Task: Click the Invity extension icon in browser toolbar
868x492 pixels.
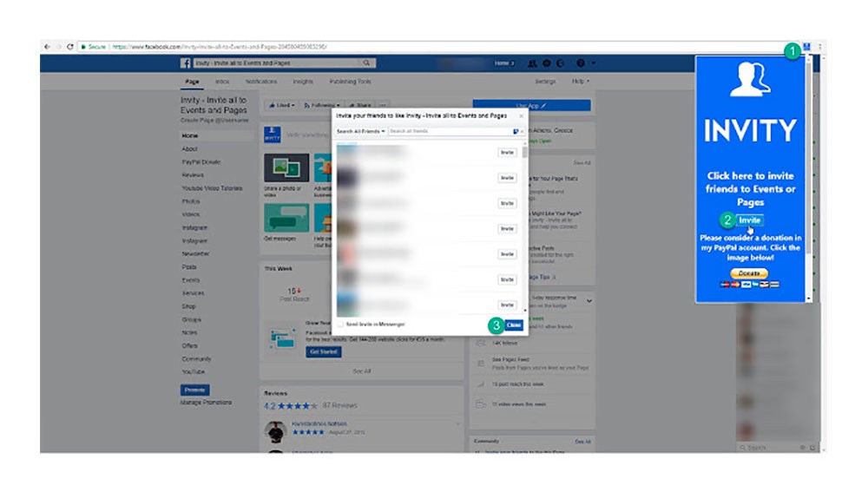Action: point(806,46)
